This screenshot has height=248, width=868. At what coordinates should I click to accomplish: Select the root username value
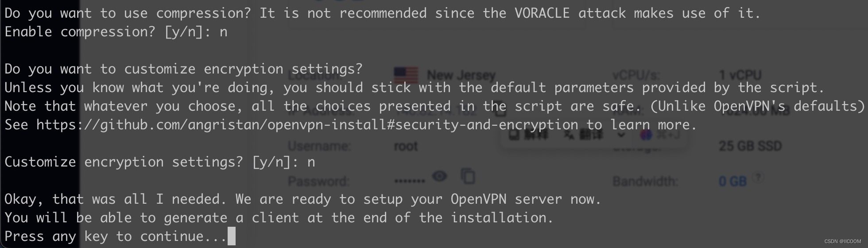coord(406,146)
